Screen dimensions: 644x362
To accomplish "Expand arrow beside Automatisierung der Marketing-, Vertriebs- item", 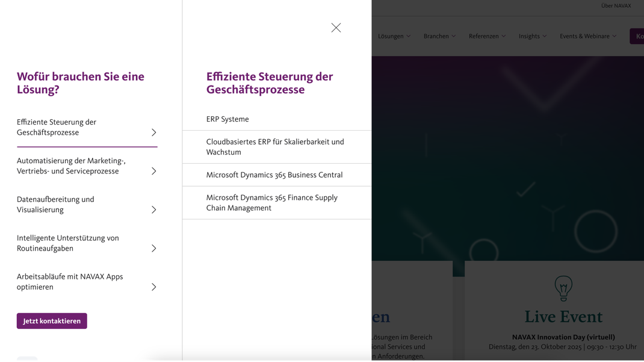I will coord(153,171).
